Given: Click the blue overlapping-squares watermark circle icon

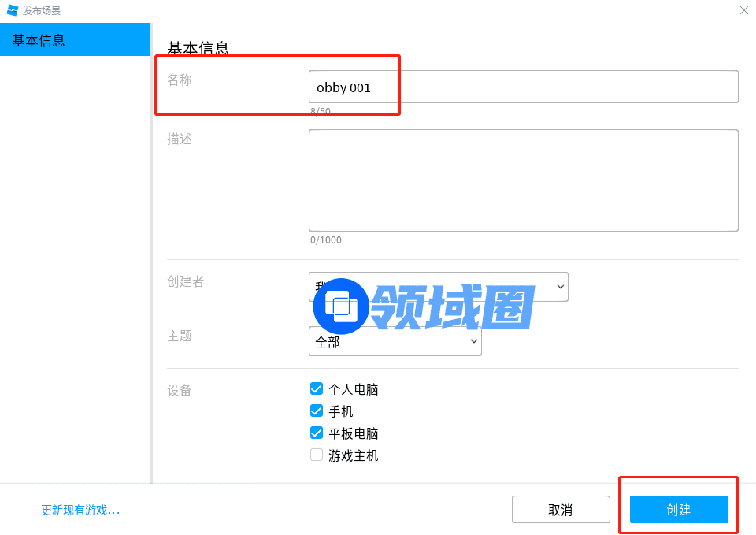Looking at the screenshot, I should coord(341,307).
